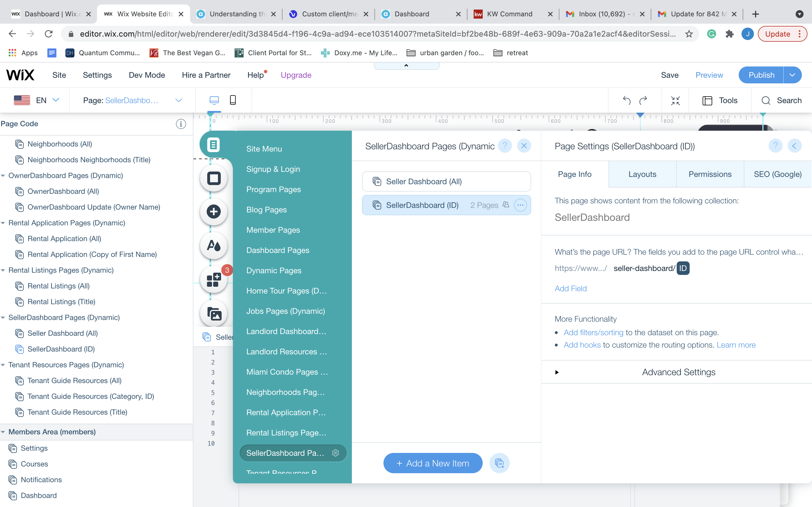Select Rental Listings (Title) in page tree

(x=61, y=302)
